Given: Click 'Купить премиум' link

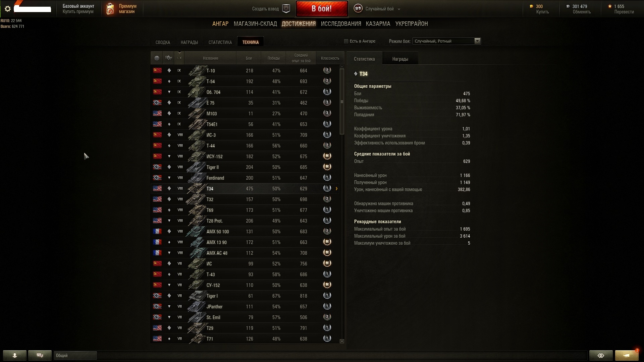Looking at the screenshot, I should pos(78,12).
